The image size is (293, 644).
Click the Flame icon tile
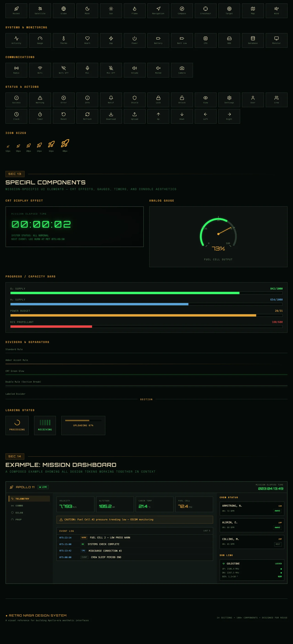coord(134,11)
